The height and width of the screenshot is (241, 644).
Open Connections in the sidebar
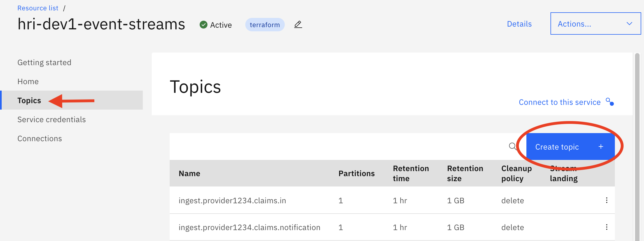point(39,138)
